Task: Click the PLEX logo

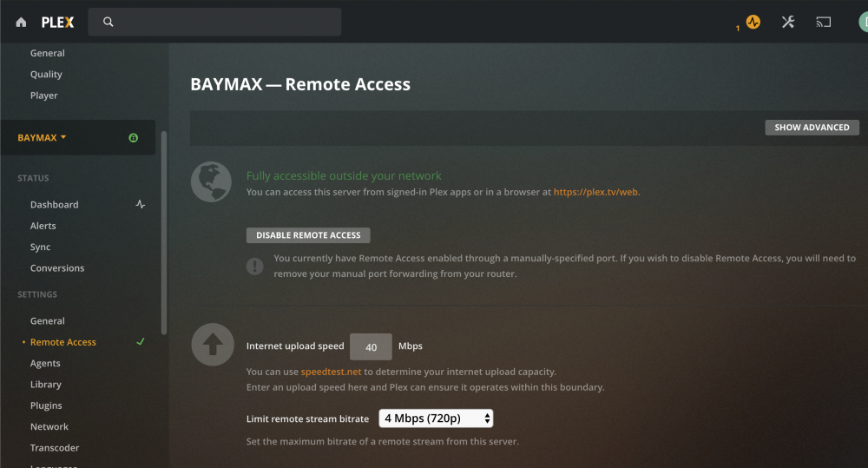Action: (x=57, y=23)
